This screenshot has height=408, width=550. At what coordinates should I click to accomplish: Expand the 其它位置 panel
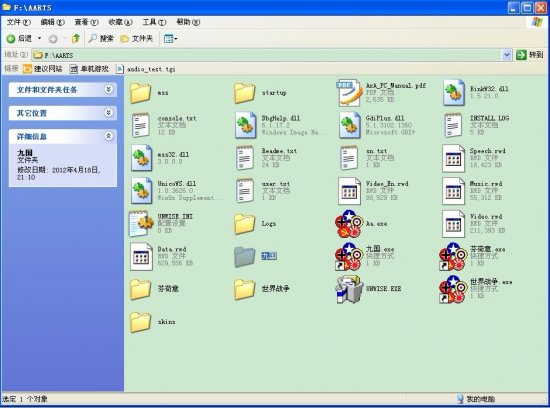[x=109, y=113]
